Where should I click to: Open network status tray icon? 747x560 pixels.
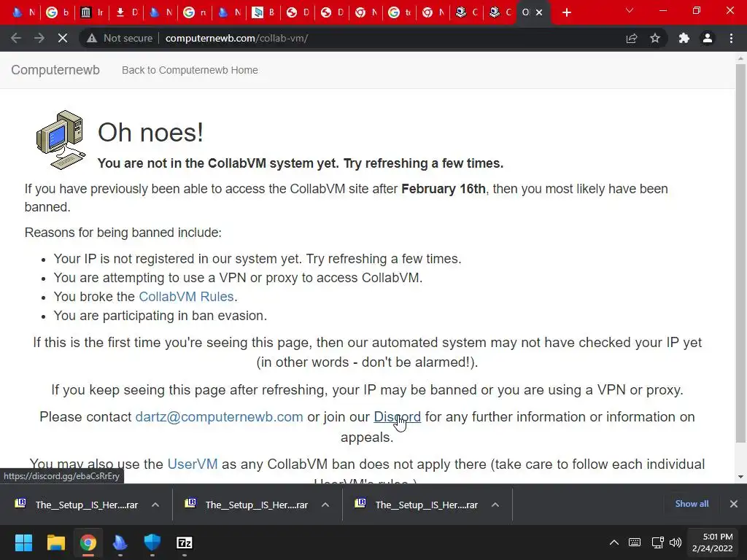(657, 542)
